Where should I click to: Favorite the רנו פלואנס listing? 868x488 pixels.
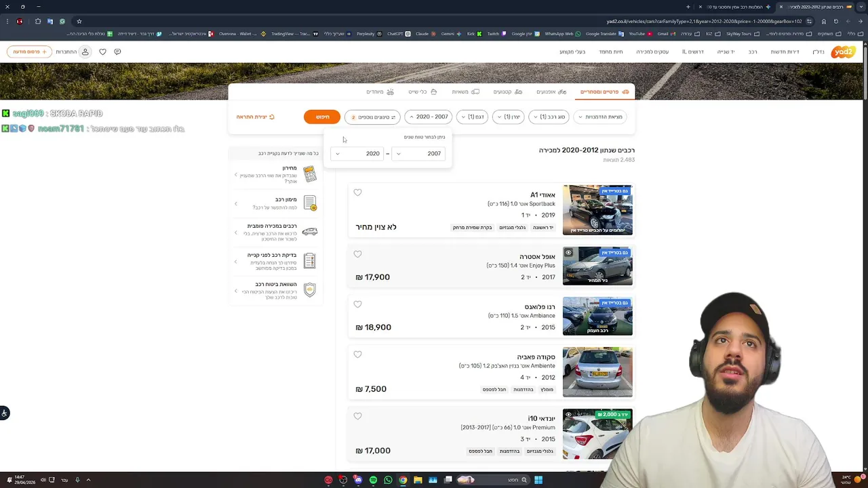click(357, 304)
